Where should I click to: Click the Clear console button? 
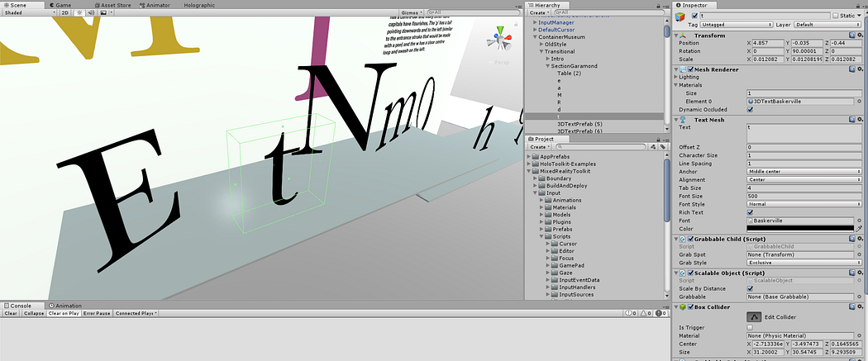[x=11, y=313]
